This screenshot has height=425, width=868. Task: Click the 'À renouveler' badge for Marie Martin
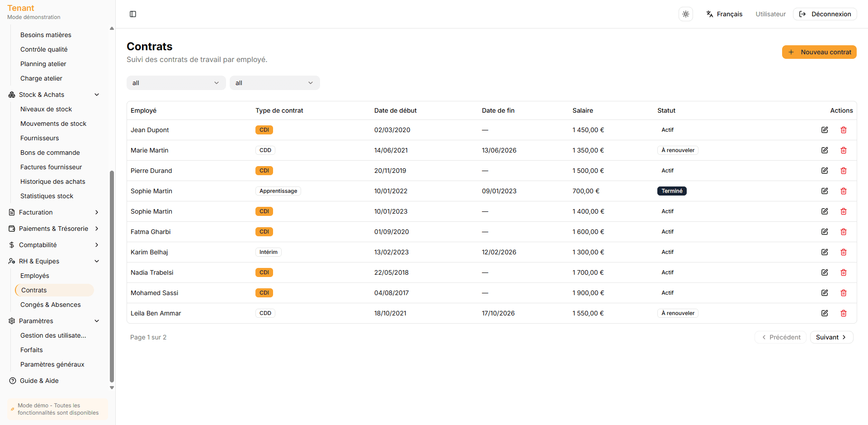point(678,150)
